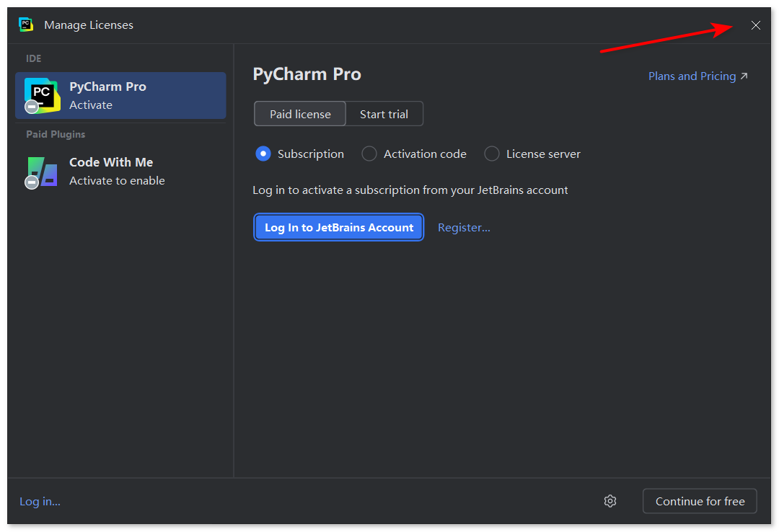
Task: Select Code With Me under Paid Plugins
Action: pos(120,172)
